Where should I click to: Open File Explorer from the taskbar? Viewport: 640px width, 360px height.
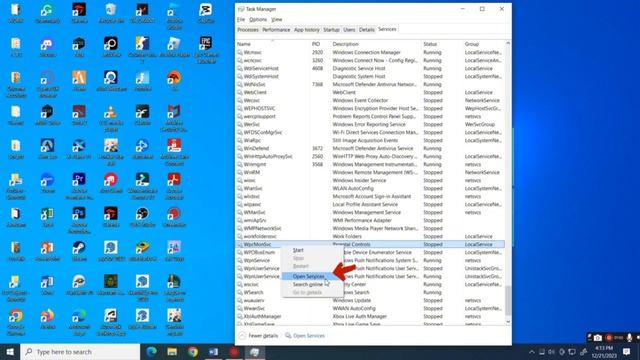pos(172,352)
